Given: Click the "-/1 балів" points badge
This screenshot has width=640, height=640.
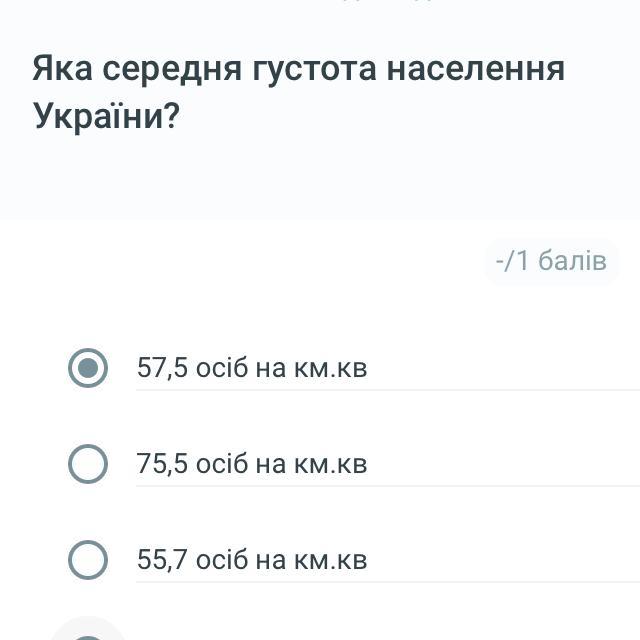Looking at the screenshot, I should tap(551, 261).
